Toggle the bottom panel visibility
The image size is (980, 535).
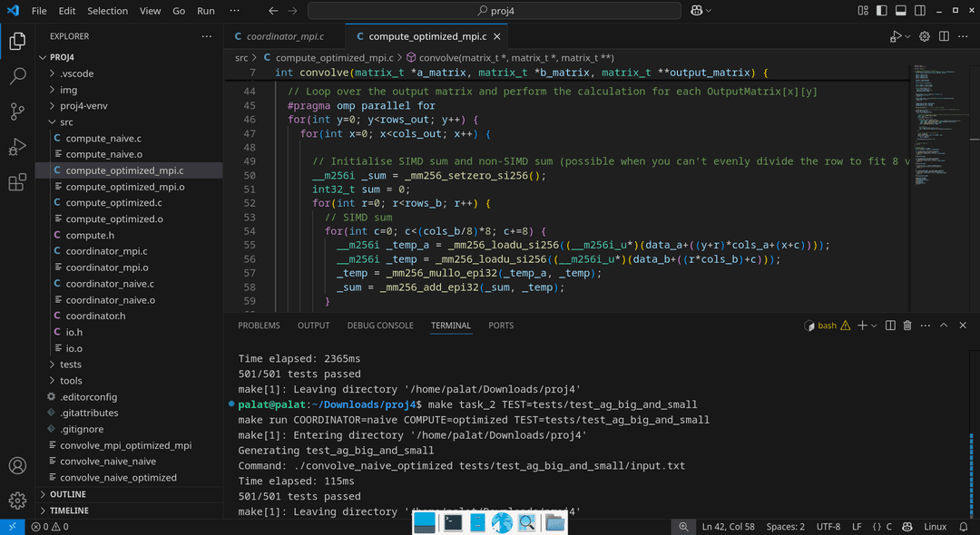pos(903,11)
